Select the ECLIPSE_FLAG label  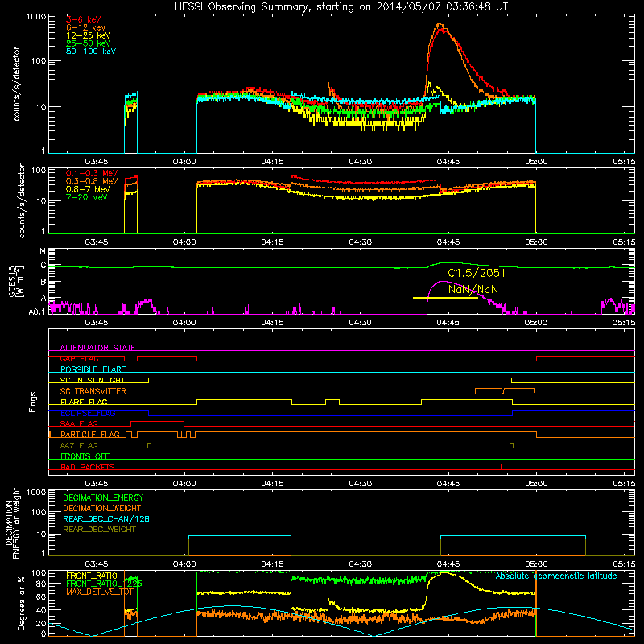(x=88, y=413)
